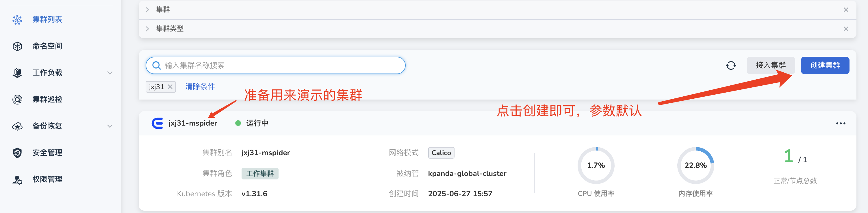
Task: Click the cluster list sidebar icon
Action: [17, 20]
